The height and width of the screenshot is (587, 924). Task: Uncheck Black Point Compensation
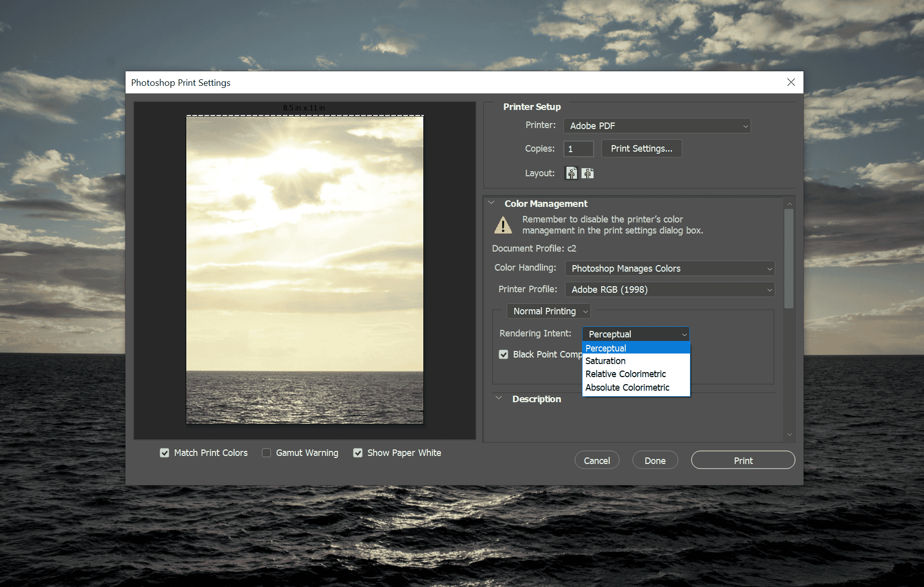(504, 355)
